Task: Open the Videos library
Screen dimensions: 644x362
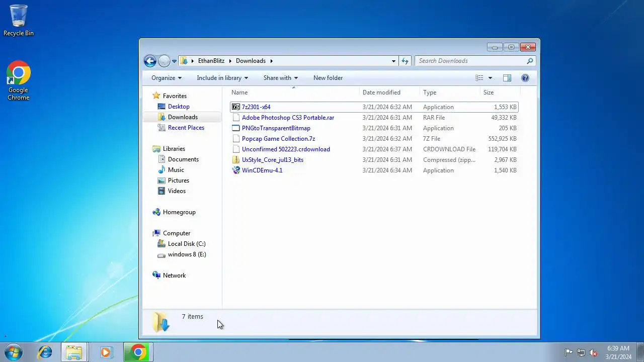Action: 177,191
